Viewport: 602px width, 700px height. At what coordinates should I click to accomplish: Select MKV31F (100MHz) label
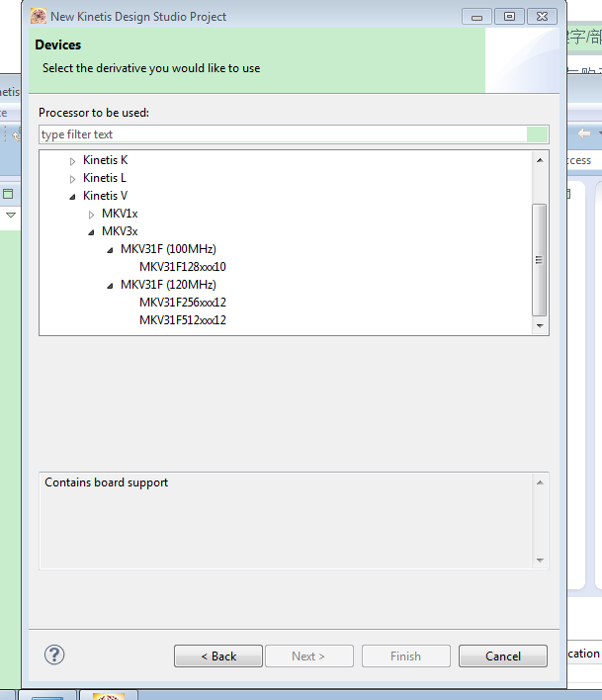(x=168, y=249)
